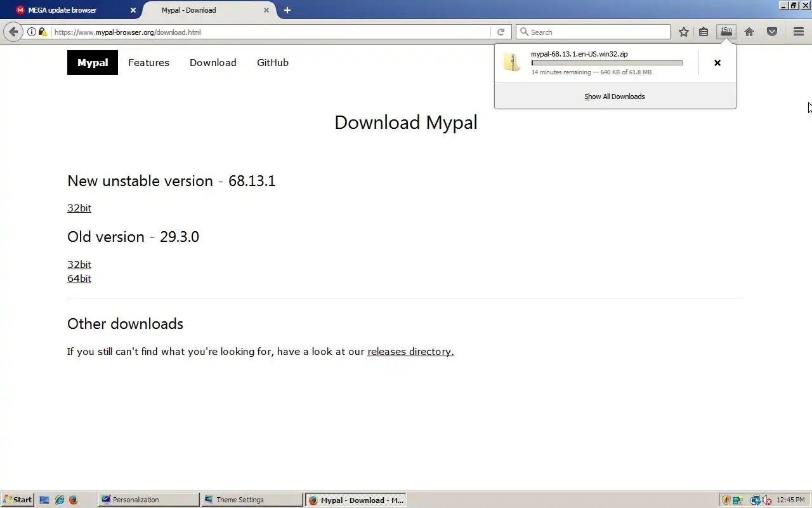This screenshot has width=812, height=508.
Task: Click Show Desktop quick launch icon
Action: 44,500
